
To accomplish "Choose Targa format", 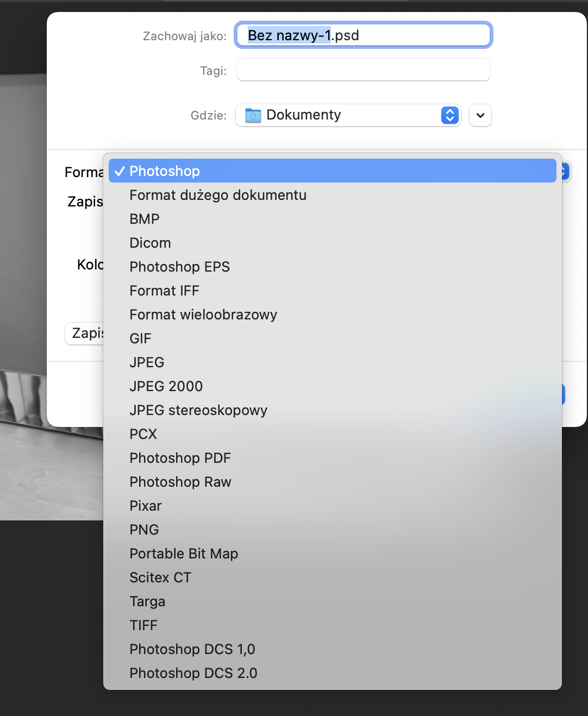I will tap(148, 601).
